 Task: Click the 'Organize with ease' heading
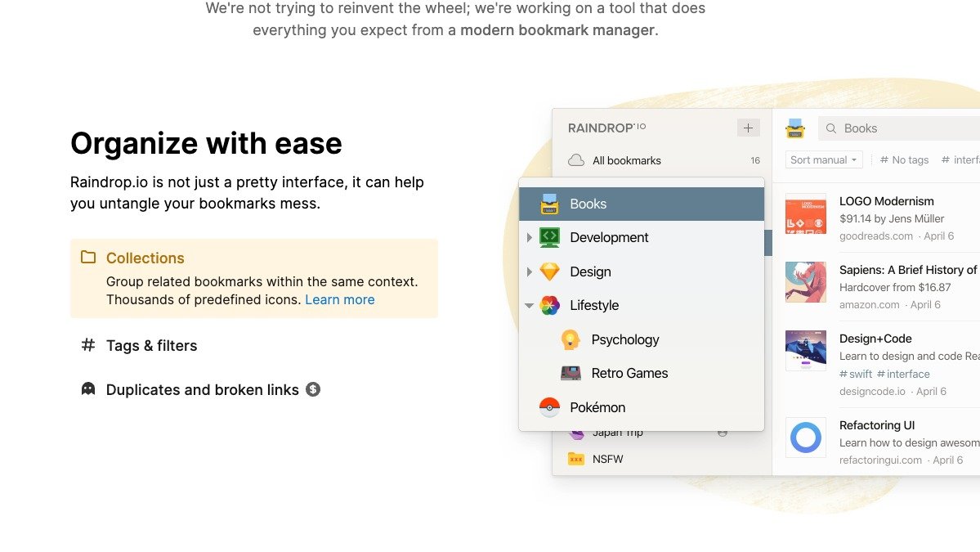coord(206,143)
